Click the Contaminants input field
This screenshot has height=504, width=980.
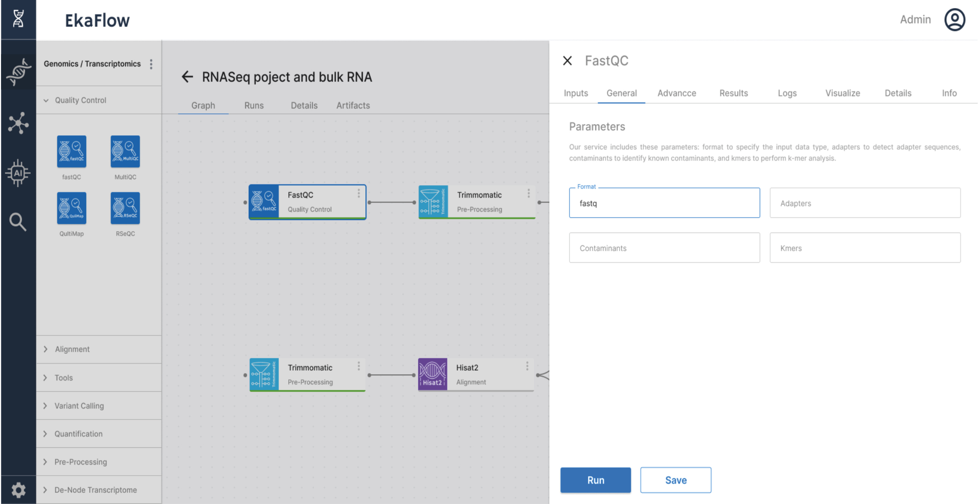click(664, 248)
